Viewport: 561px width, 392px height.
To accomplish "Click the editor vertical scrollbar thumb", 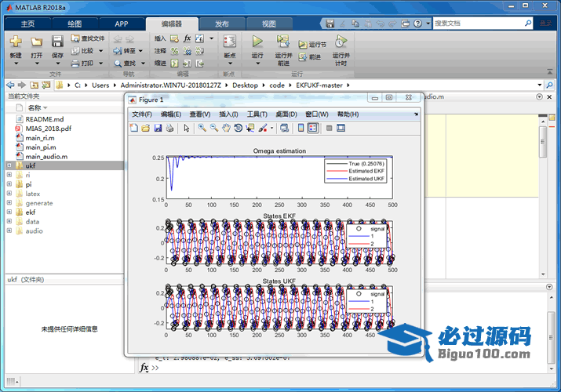I will tap(543, 142).
